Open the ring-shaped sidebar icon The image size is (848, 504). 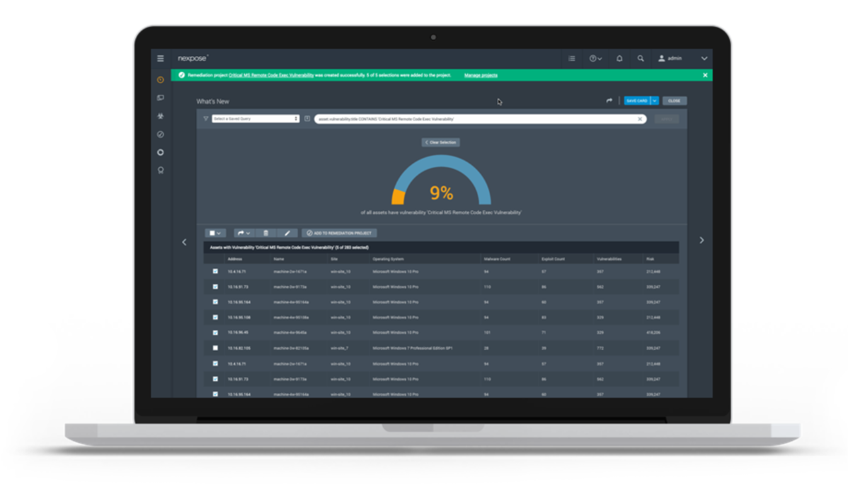[x=161, y=152]
